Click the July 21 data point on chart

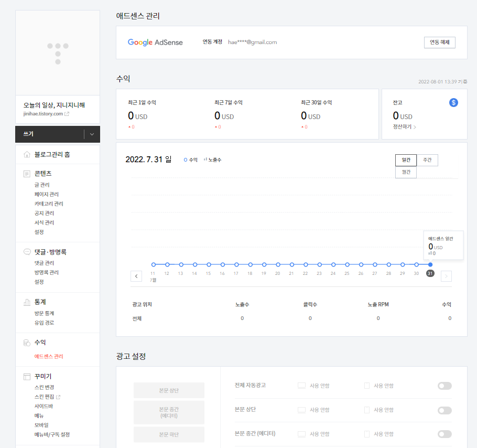[x=292, y=264]
